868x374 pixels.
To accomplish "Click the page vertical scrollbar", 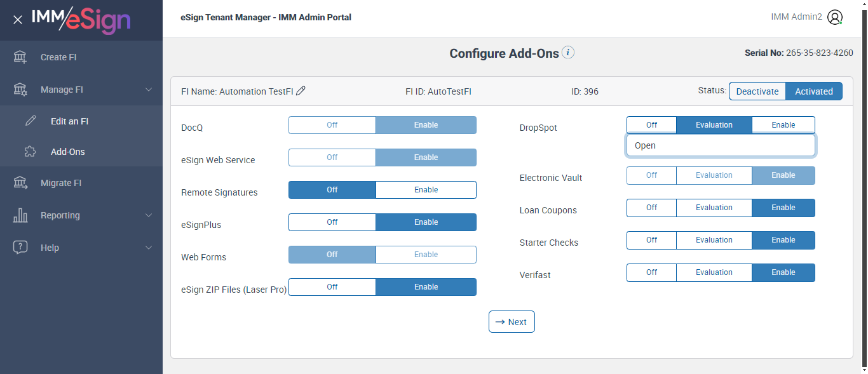I will pos(864,190).
